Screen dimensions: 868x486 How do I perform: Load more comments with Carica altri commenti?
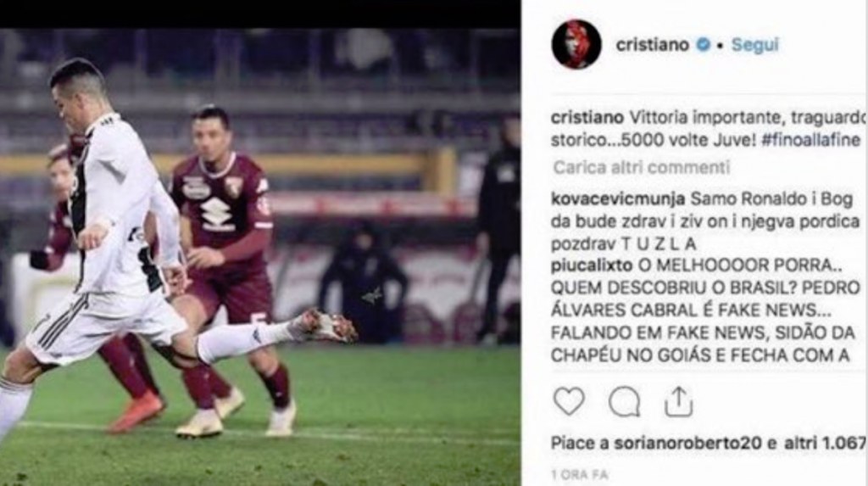click(641, 167)
